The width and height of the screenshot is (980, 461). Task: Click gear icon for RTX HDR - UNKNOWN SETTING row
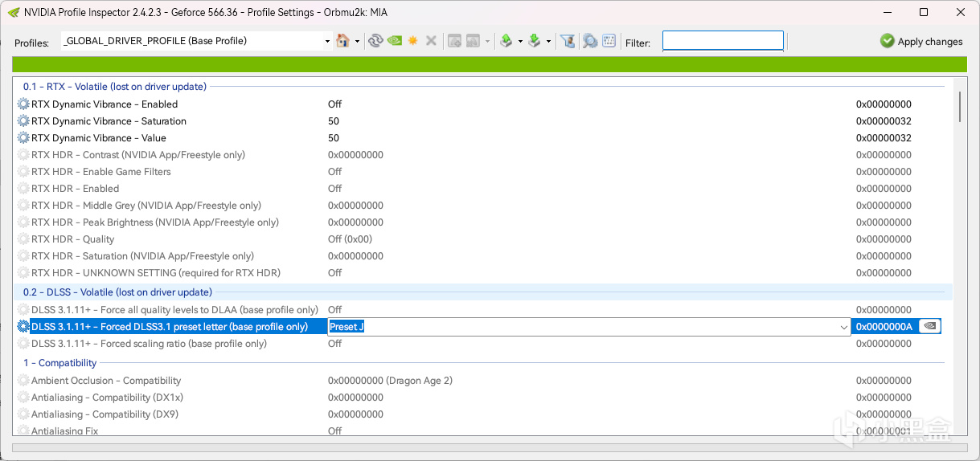(23, 273)
